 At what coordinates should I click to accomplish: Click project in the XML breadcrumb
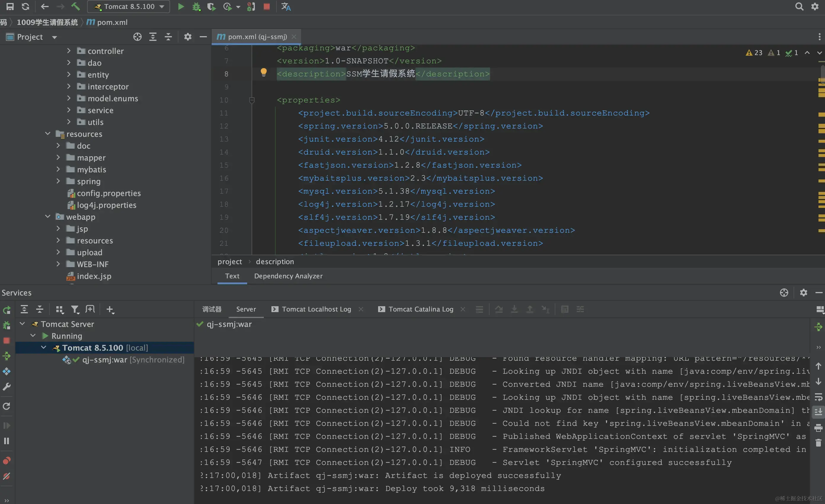pyautogui.click(x=229, y=262)
